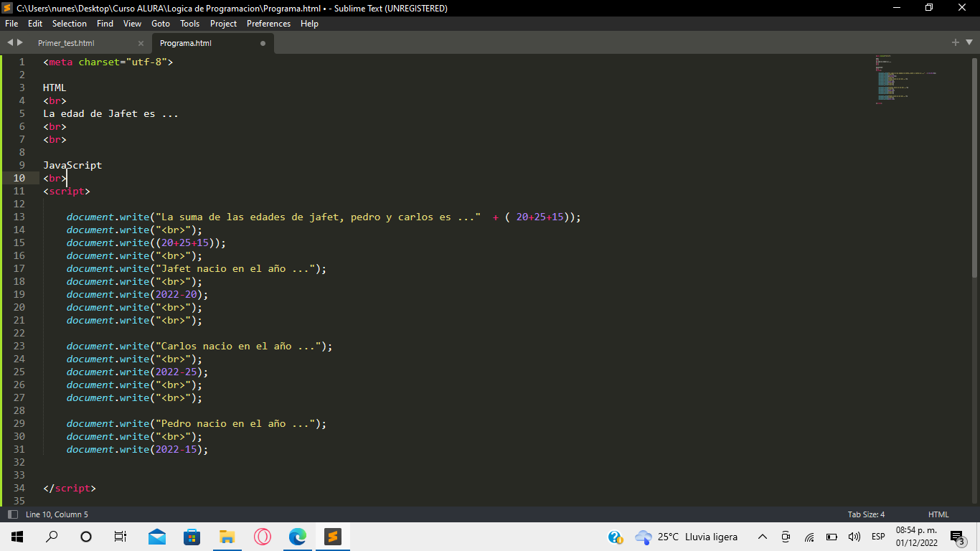The width and height of the screenshot is (980, 551).
Task: Open Task View in taskbar
Action: pyautogui.click(x=121, y=537)
